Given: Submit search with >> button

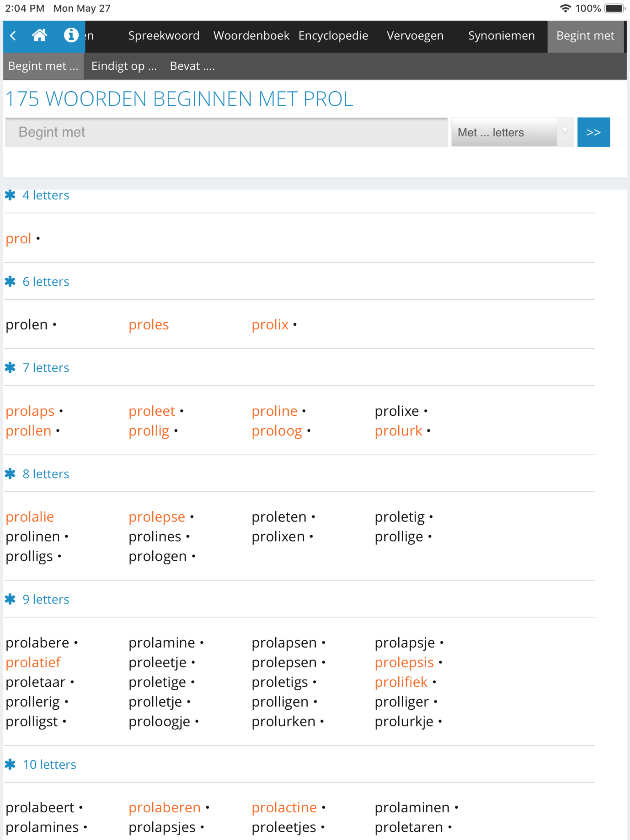Looking at the screenshot, I should [593, 132].
